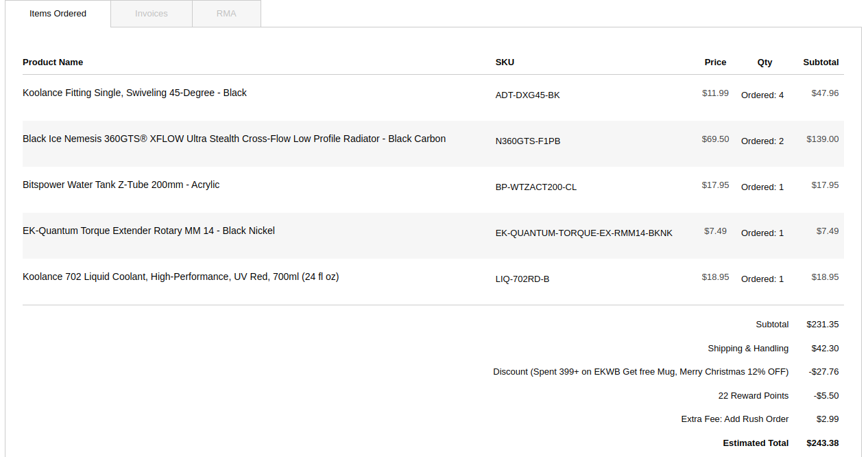Select Koolance Fitting Single Swiveling 45-Degree product name
868x457 pixels.
[x=134, y=93]
